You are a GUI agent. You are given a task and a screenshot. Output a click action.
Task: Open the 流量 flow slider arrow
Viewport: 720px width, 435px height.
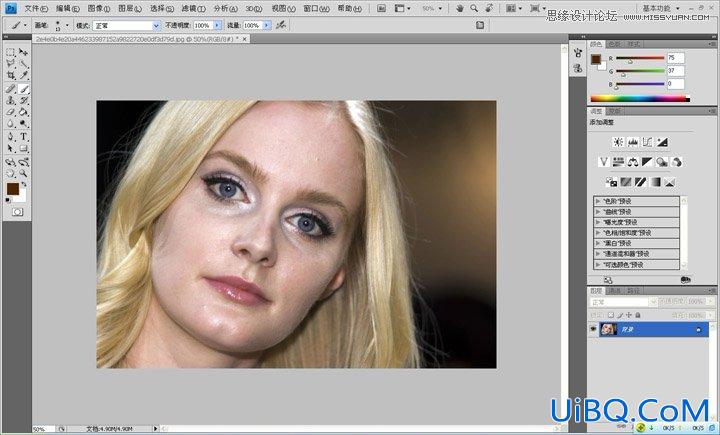click(267, 25)
